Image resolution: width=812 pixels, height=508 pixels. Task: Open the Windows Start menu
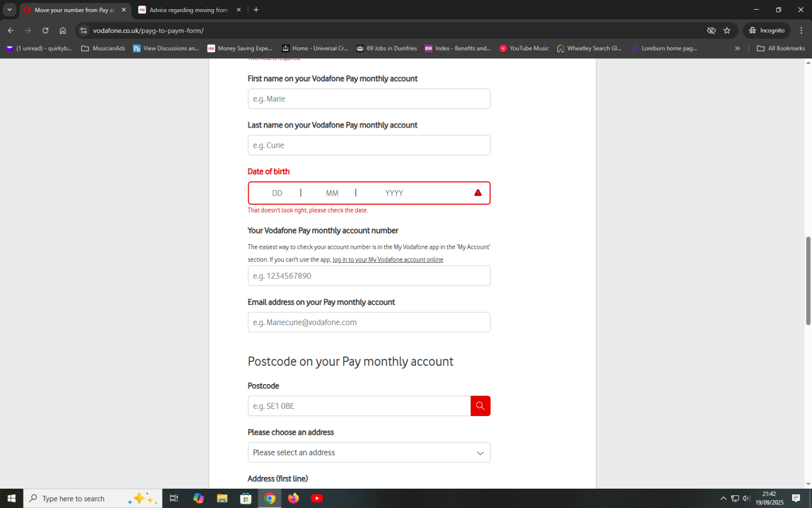pyautogui.click(x=11, y=498)
